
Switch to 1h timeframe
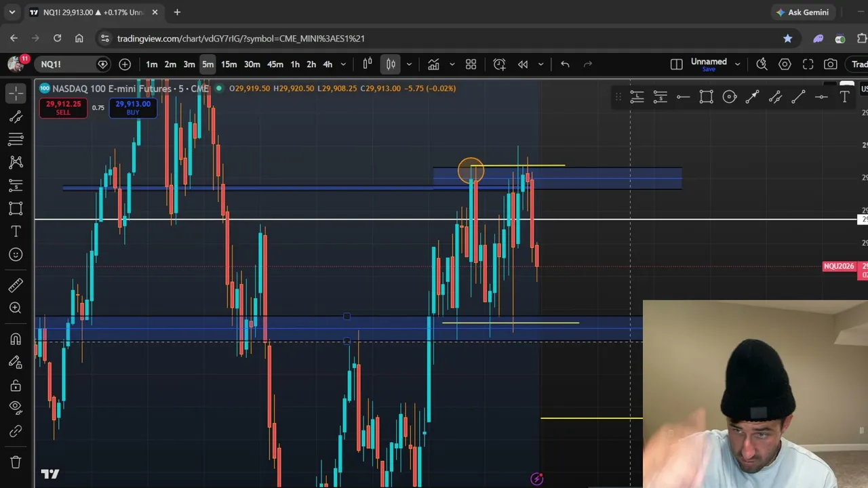pos(295,64)
